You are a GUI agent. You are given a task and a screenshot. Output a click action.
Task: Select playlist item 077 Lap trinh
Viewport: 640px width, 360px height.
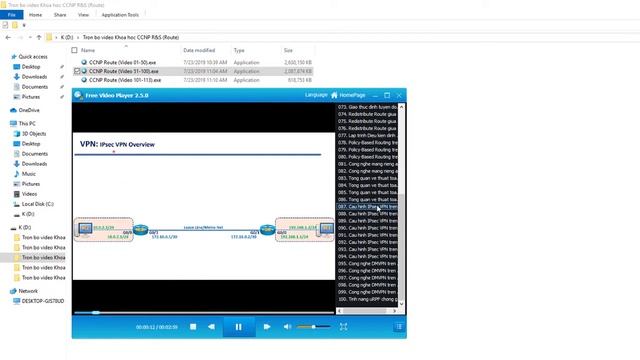click(367, 136)
